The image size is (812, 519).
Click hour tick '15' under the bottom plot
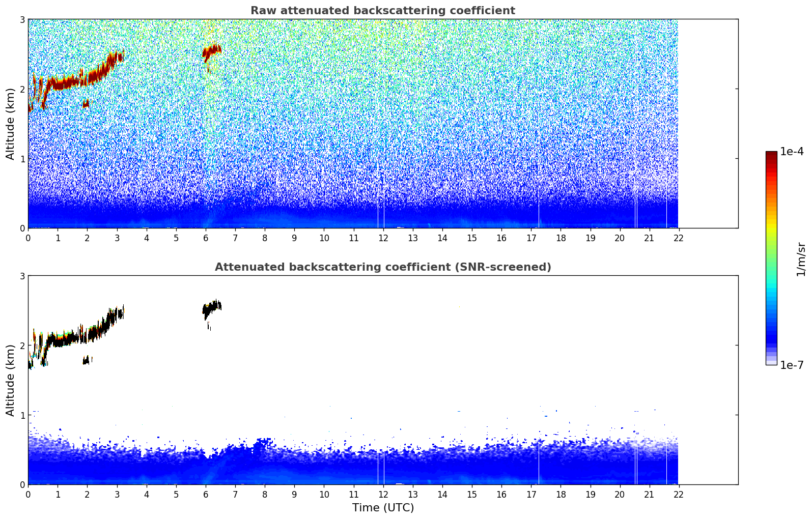pyautogui.click(x=472, y=495)
